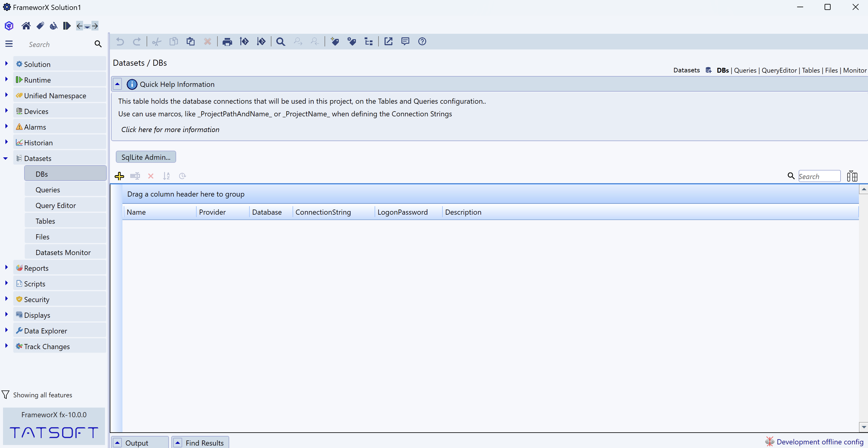Click the Paste clipboard icon
868x448 pixels.
pos(190,41)
